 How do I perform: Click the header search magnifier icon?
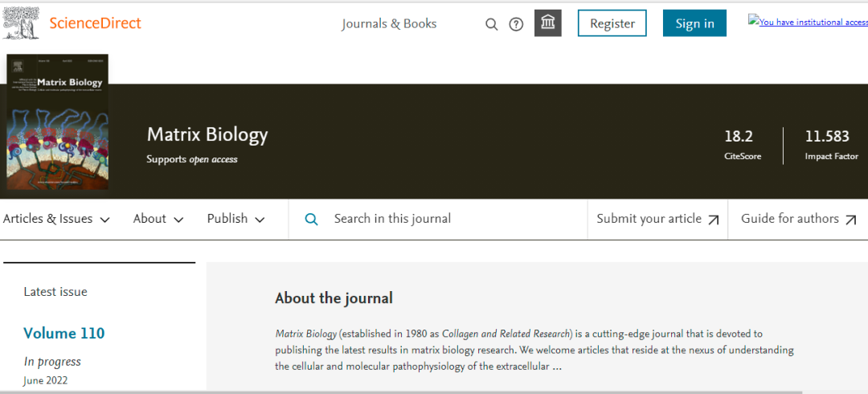point(492,24)
